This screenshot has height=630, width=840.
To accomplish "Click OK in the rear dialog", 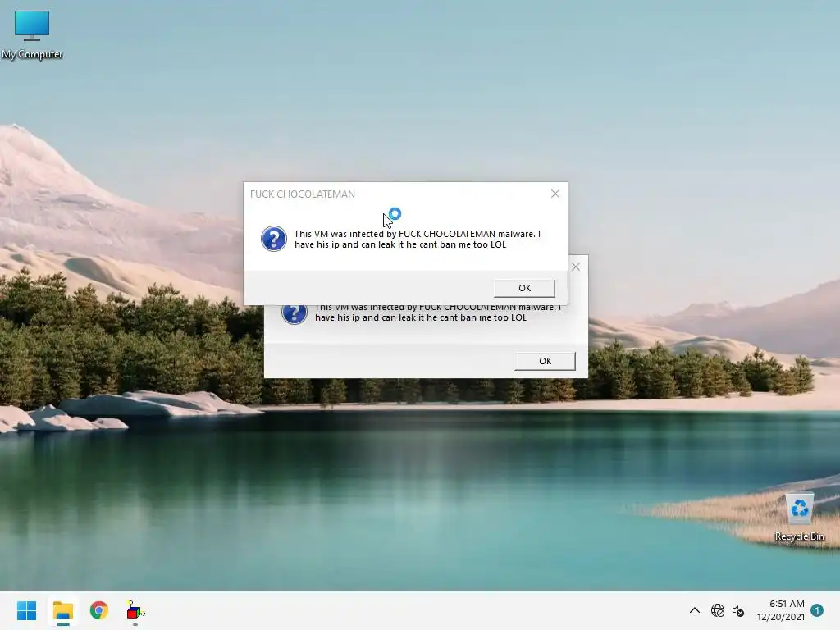I will click(545, 361).
